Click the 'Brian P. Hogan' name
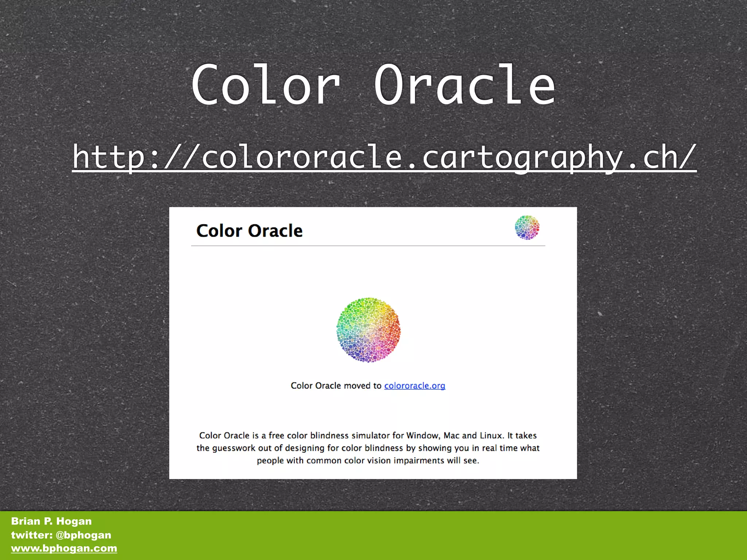 pyautogui.click(x=51, y=521)
